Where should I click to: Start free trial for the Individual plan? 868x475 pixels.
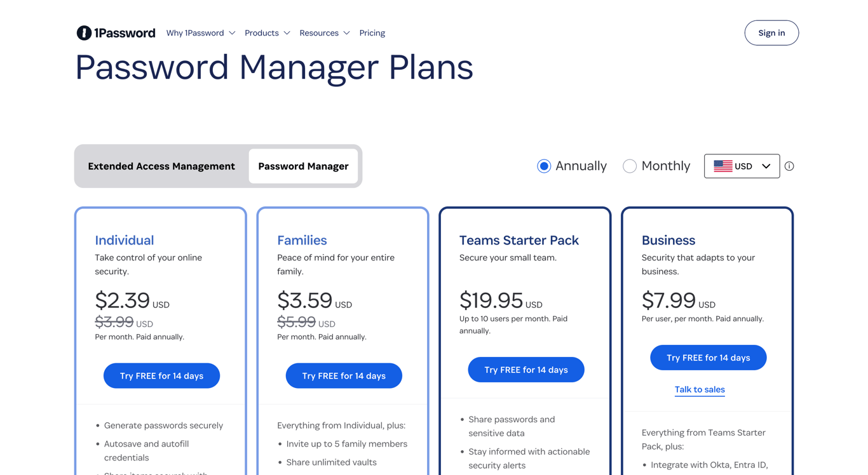coord(161,375)
